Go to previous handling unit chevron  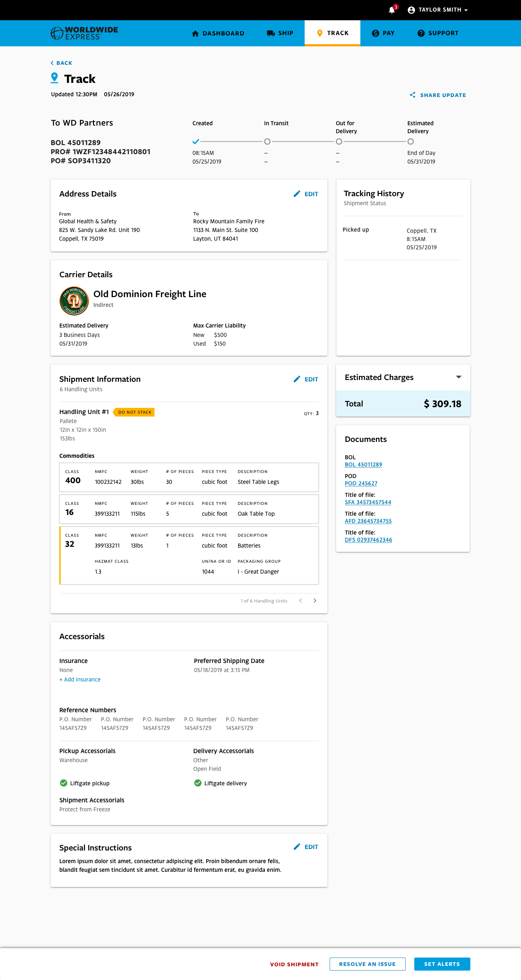pos(300,600)
